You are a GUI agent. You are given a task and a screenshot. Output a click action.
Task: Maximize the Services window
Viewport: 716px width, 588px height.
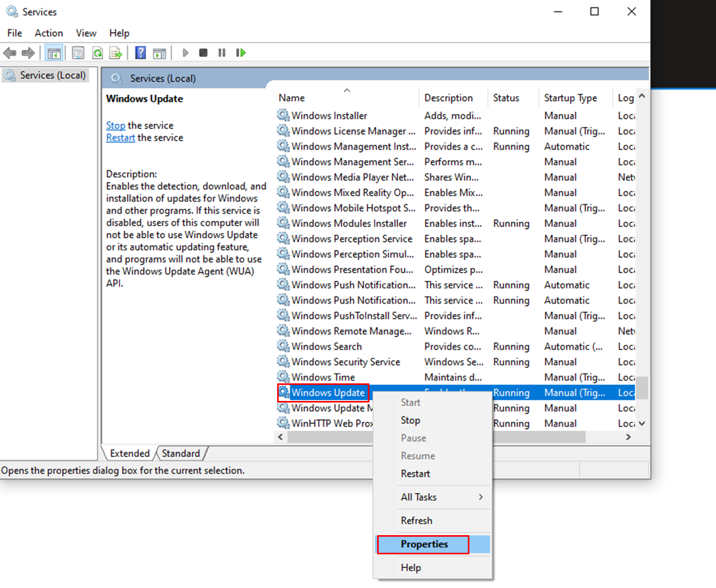[595, 11]
